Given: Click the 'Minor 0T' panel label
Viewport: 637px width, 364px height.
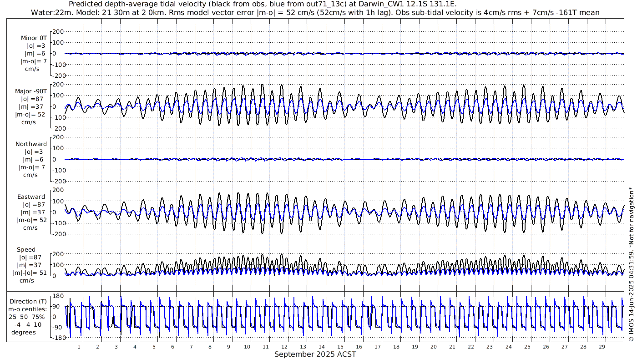Looking at the screenshot, I should pos(34,38).
